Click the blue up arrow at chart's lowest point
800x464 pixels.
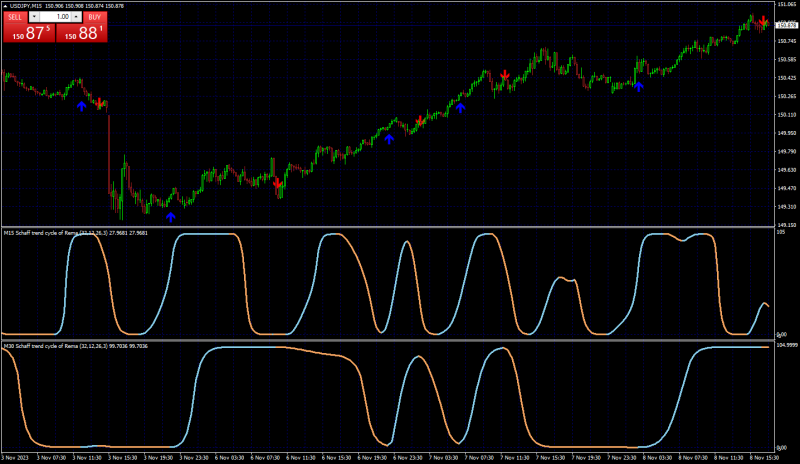[x=171, y=217]
